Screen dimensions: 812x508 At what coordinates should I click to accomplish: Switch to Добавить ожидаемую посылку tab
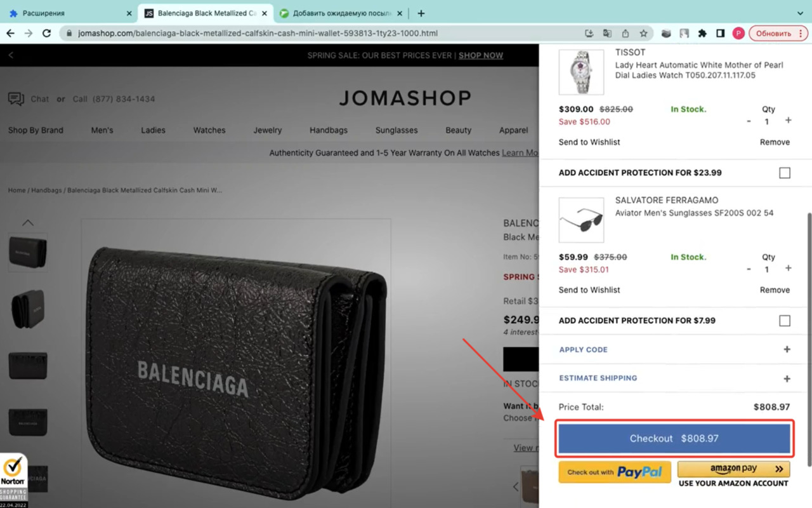pyautogui.click(x=341, y=13)
